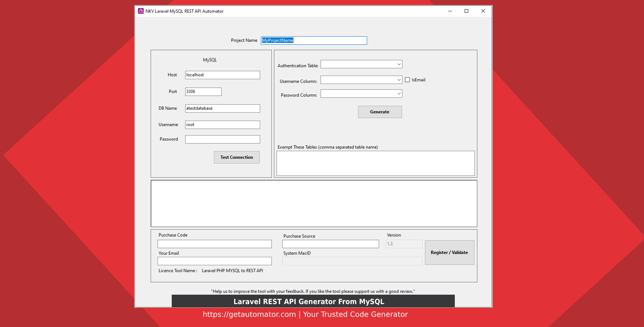This screenshot has height=327, width=644.
Task: Click the Register / Validate button
Action: pyautogui.click(x=449, y=253)
